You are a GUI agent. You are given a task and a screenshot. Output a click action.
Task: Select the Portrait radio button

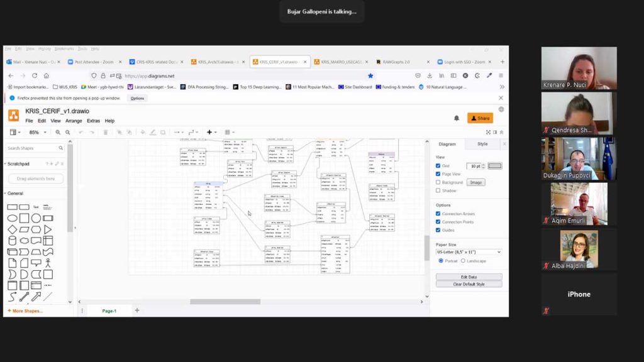[x=441, y=261]
